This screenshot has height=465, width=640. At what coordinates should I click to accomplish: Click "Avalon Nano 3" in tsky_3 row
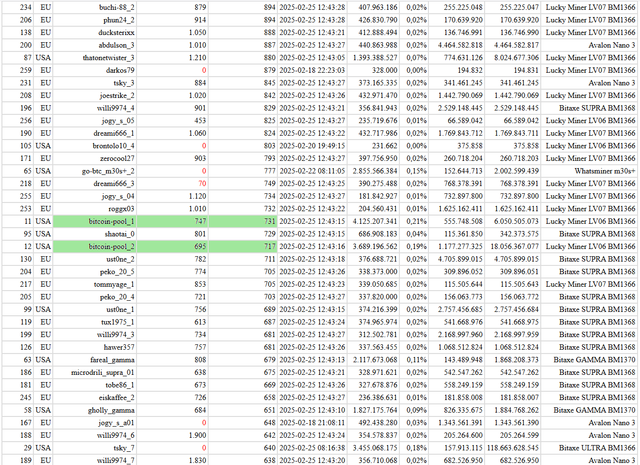point(612,83)
